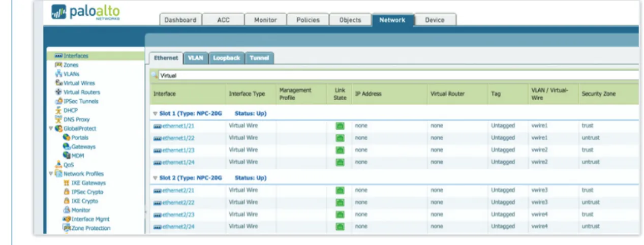The height and width of the screenshot is (245, 644).
Task: Click link state icon for ethernet2/21
Action: coord(340,190)
